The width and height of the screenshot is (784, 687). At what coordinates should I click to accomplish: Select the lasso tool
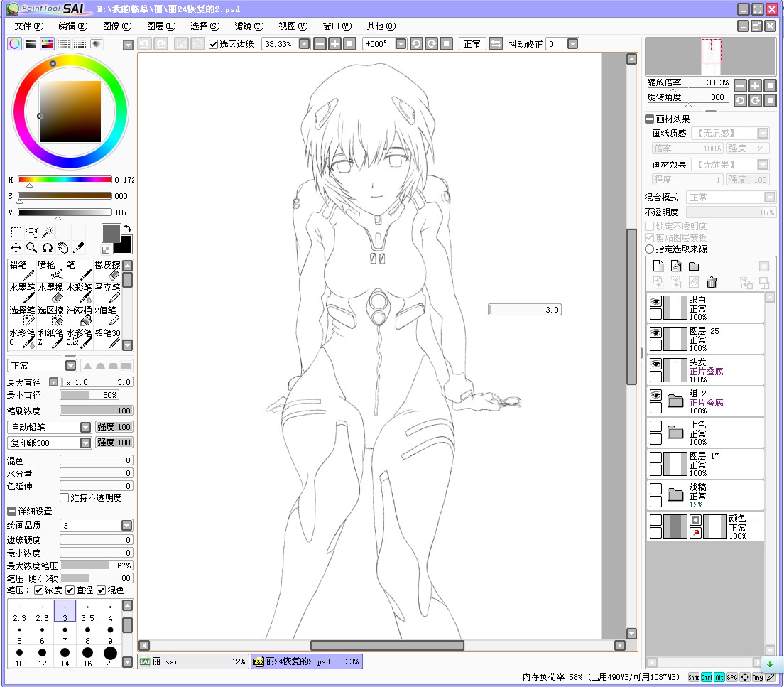click(x=31, y=232)
